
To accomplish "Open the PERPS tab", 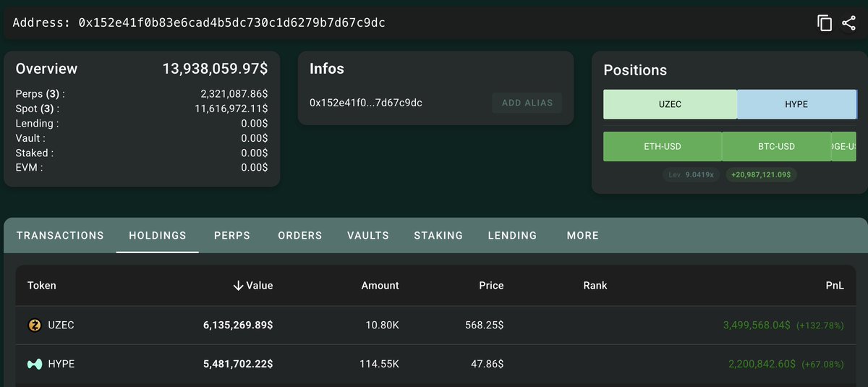I will point(232,235).
